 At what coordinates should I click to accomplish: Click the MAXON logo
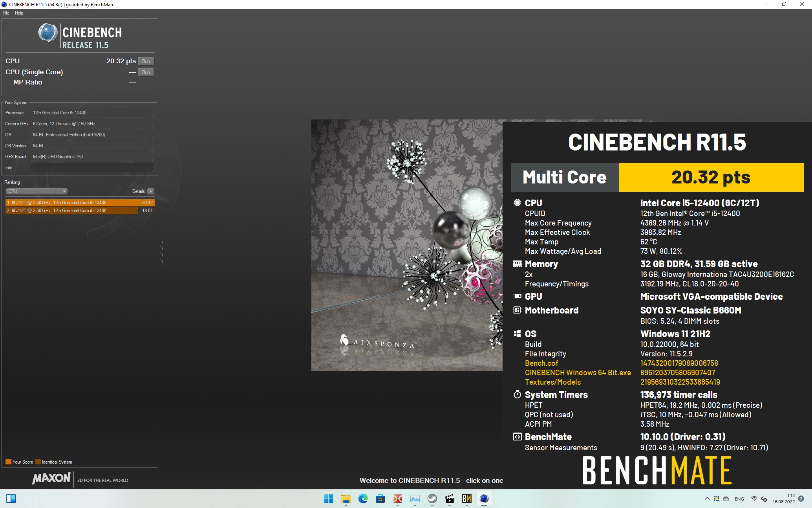(51, 479)
